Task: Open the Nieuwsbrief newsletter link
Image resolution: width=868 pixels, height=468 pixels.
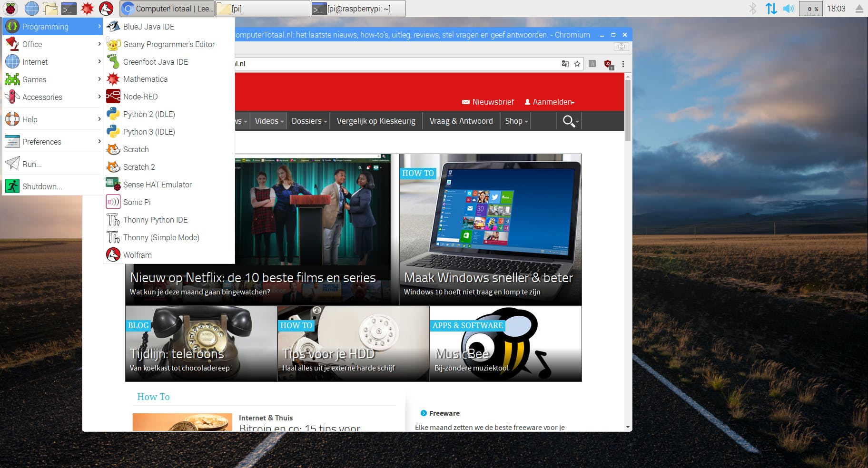Action: pos(488,102)
